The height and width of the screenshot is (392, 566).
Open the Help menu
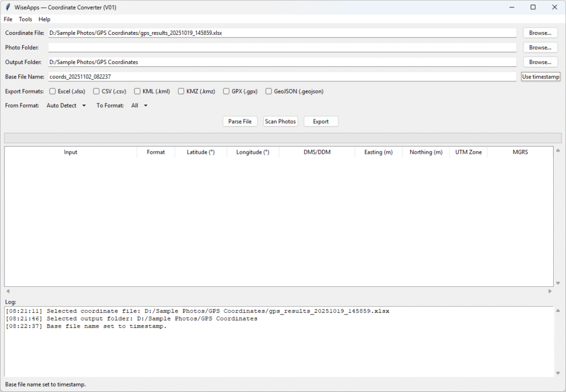coord(44,19)
